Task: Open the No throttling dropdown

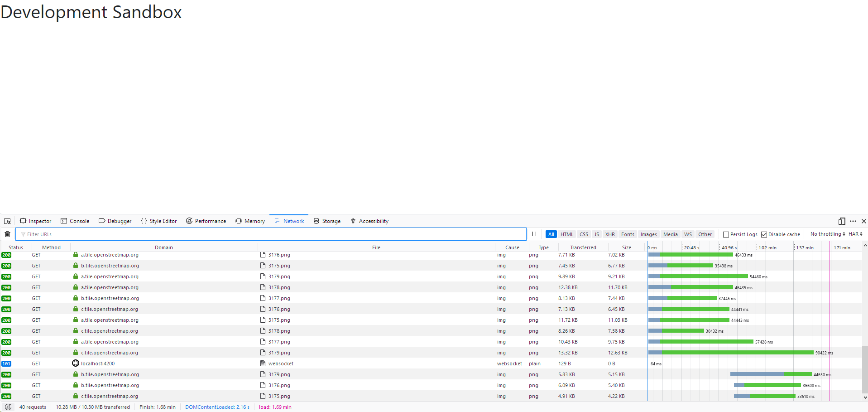Action: pos(828,234)
